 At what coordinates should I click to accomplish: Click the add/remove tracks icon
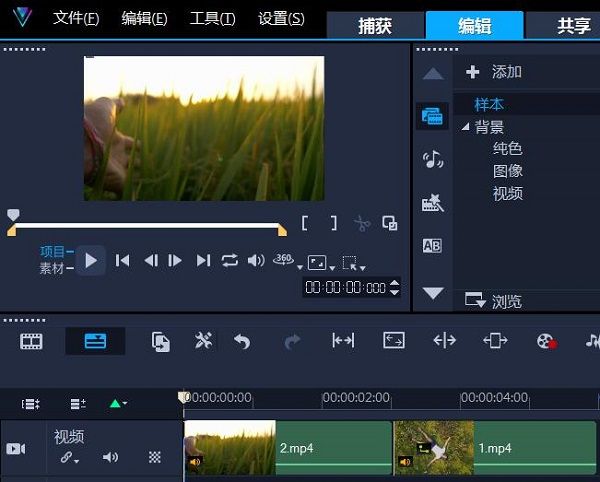[78, 404]
